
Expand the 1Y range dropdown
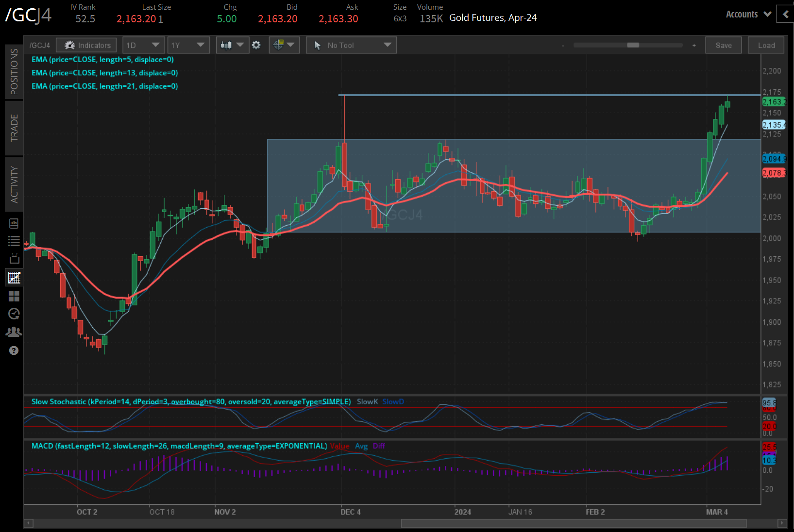tap(188, 45)
